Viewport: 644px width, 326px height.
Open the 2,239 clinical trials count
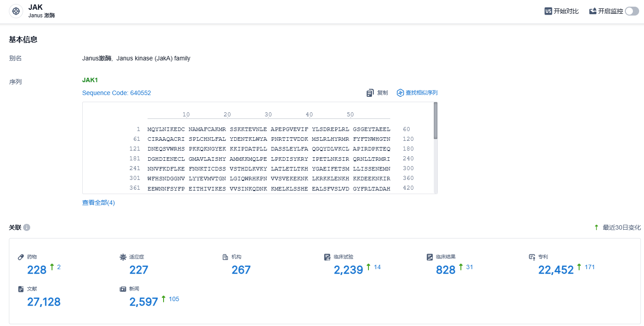pos(348,270)
